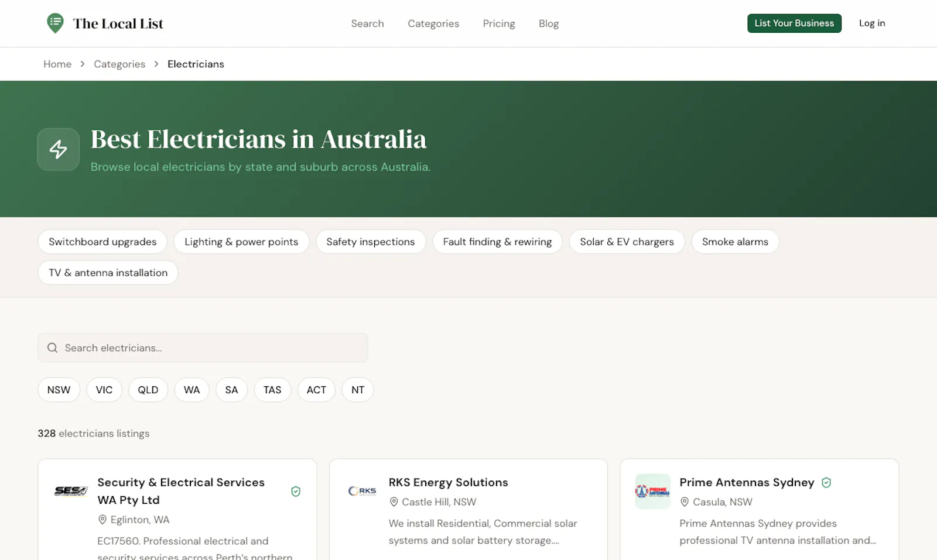Viewport: 937px width, 560px height.
Task: Click the RKS company logo thumbnail
Action: [x=362, y=491]
